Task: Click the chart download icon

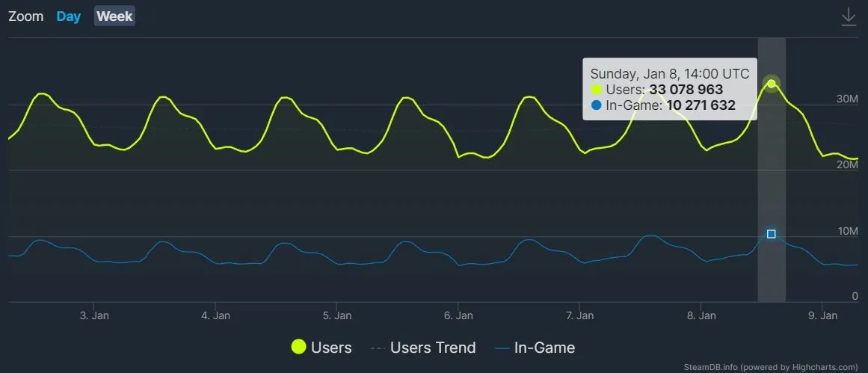Action: [x=849, y=17]
